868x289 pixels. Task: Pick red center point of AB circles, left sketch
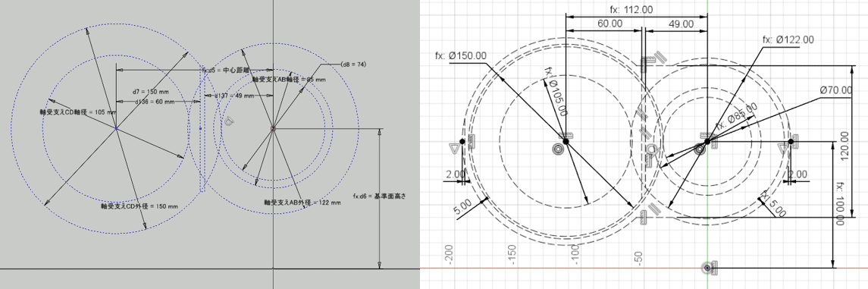point(273,128)
